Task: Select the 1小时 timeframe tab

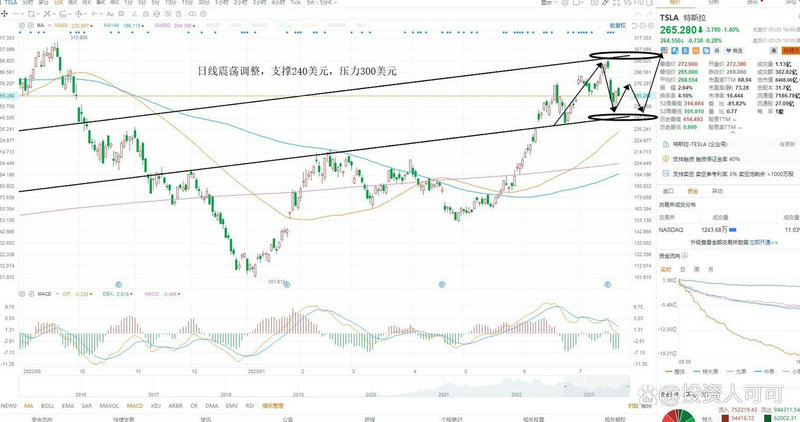Action: tap(221, 3)
